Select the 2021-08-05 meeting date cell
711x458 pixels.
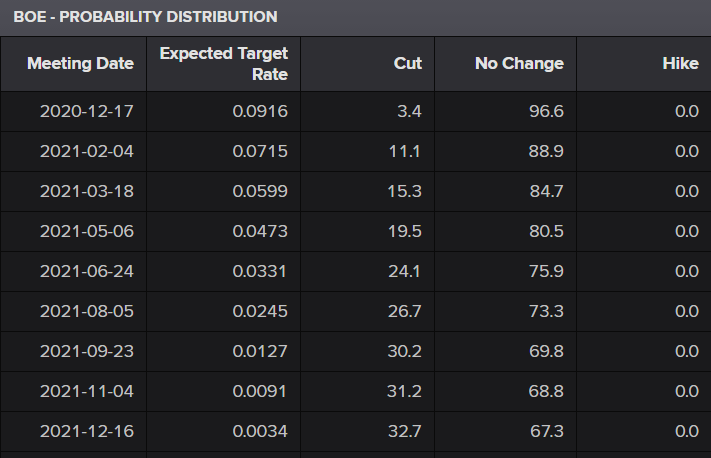click(x=73, y=311)
